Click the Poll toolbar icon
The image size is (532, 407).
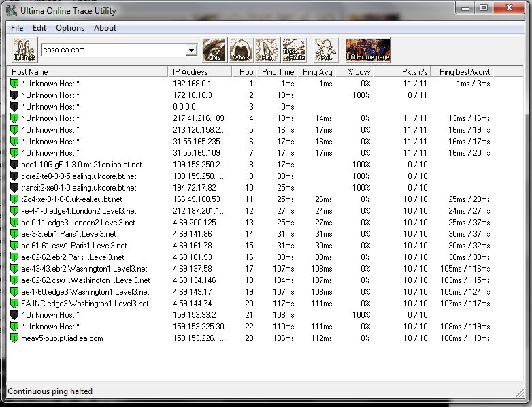326,50
